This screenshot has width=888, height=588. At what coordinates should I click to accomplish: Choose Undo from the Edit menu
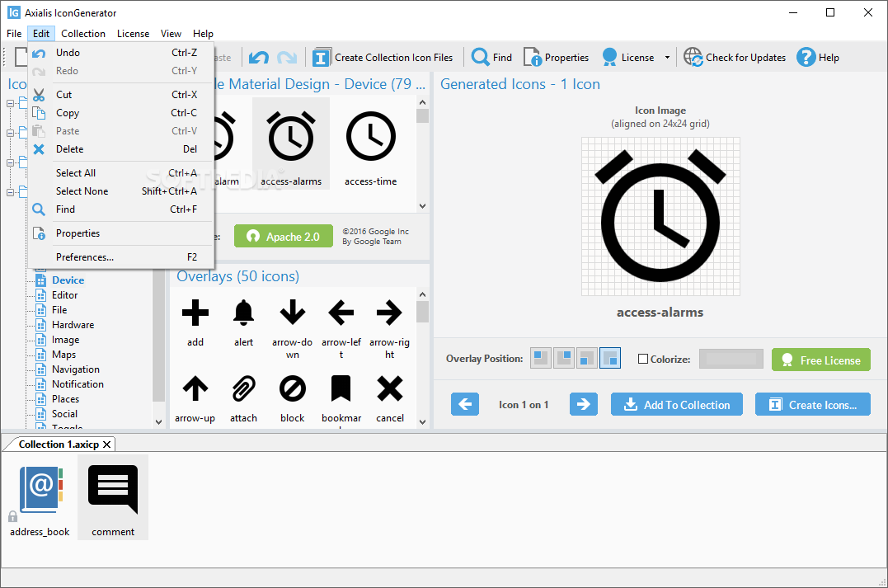(x=121, y=53)
